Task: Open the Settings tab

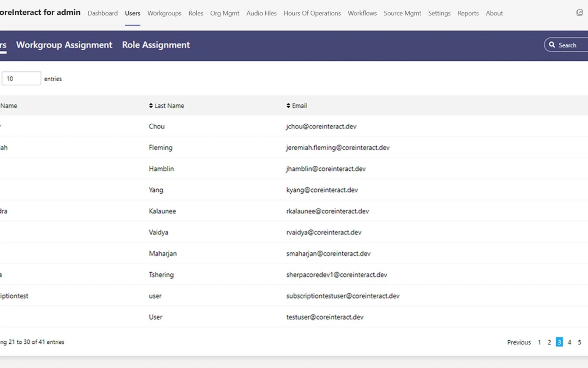Action: click(439, 13)
